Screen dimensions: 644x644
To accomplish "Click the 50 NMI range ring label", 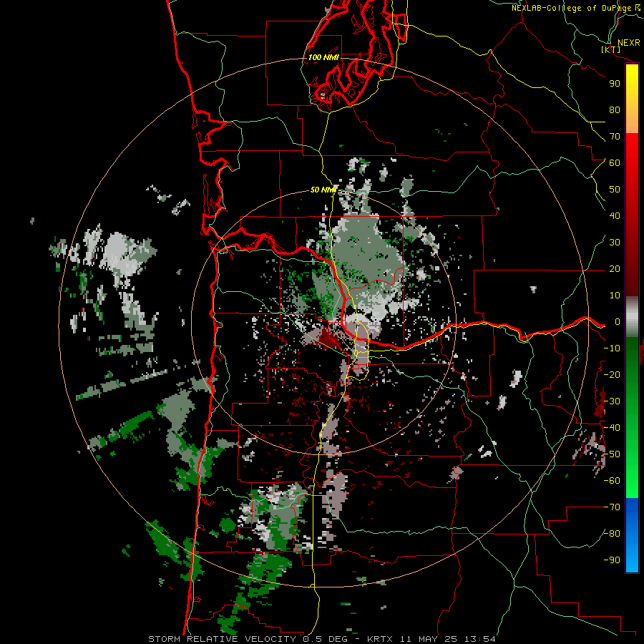I will click(323, 190).
